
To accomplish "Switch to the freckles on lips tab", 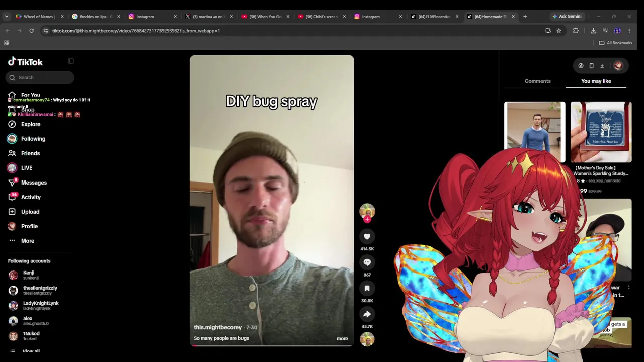I will 95,17.
